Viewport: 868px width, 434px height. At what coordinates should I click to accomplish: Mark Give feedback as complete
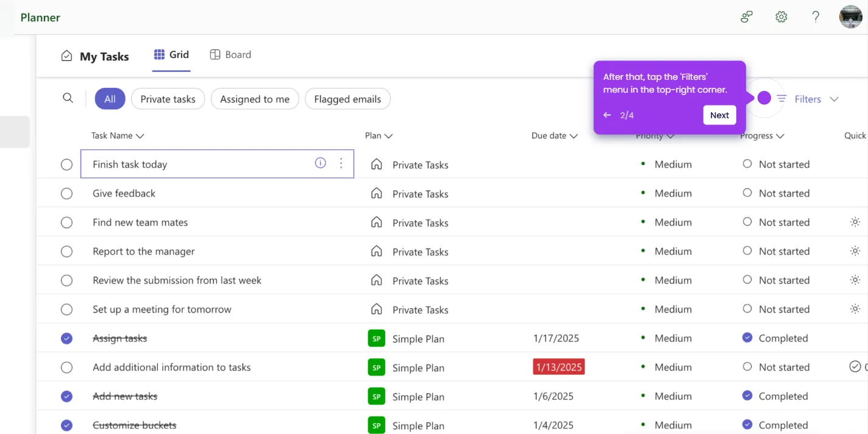coord(66,193)
